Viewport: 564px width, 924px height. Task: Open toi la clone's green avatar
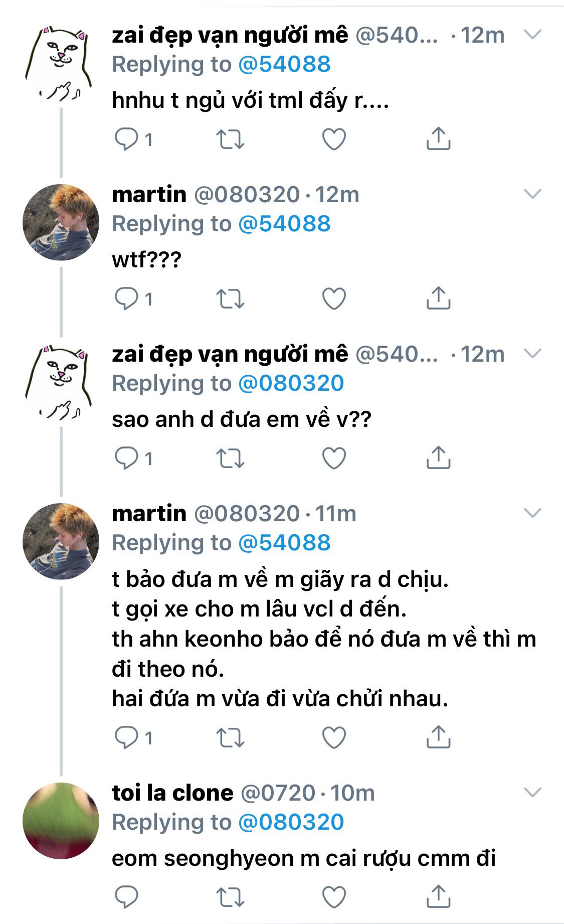pyautogui.click(x=61, y=821)
